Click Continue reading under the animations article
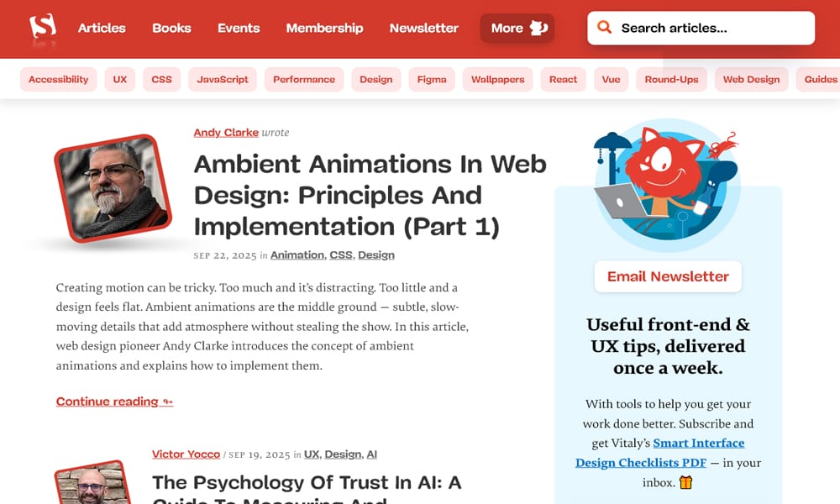Screen dimensions: 840x504 tap(107, 402)
